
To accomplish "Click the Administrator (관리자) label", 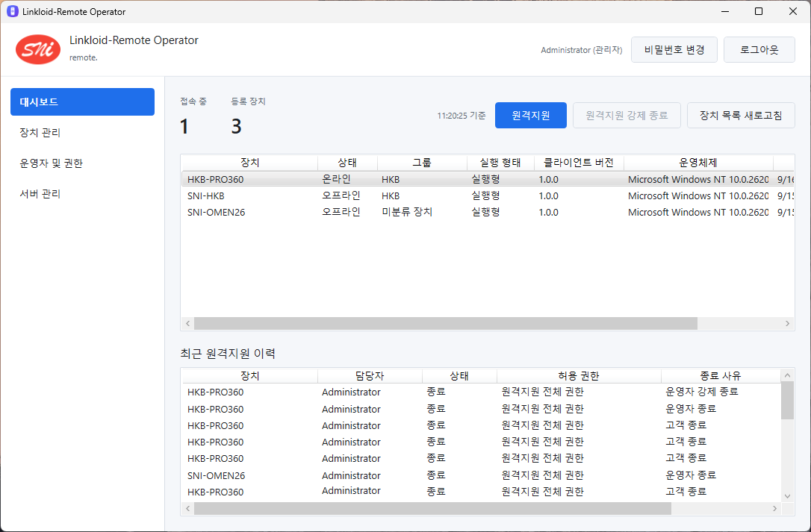I will (x=581, y=50).
